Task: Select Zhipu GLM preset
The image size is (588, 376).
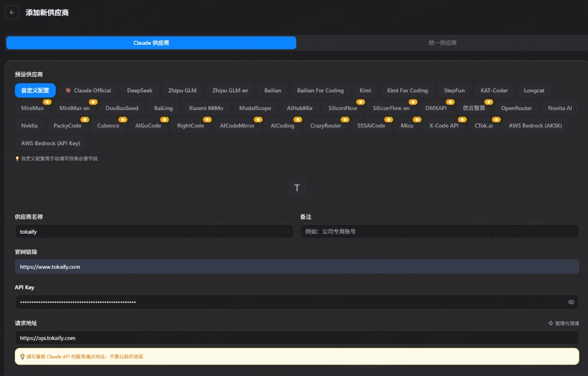Action: click(182, 90)
